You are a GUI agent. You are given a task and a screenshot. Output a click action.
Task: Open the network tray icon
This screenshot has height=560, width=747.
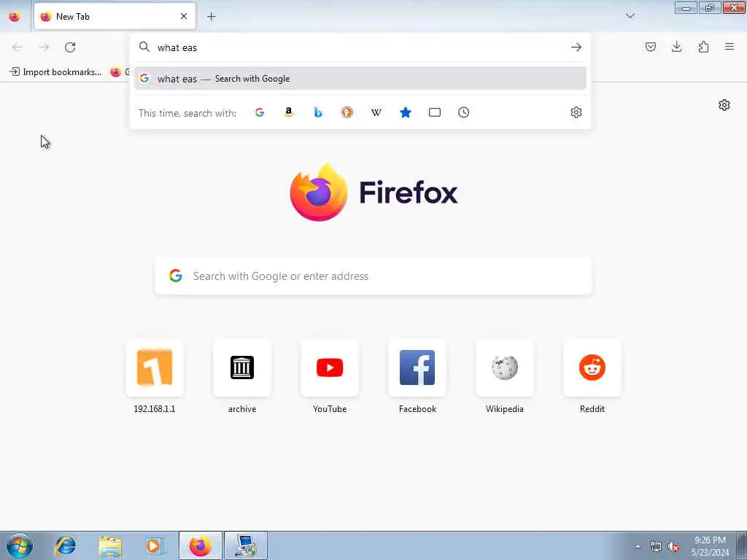(x=656, y=547)
